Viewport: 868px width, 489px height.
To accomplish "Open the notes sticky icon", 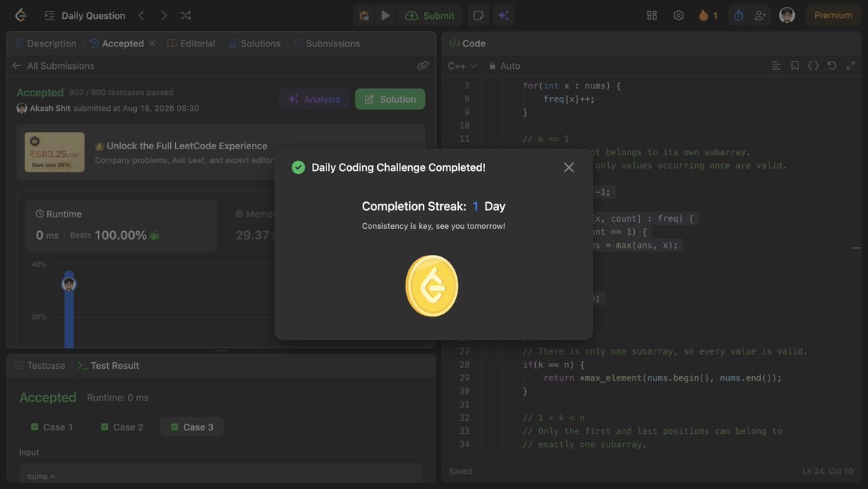I will [479, 15].
